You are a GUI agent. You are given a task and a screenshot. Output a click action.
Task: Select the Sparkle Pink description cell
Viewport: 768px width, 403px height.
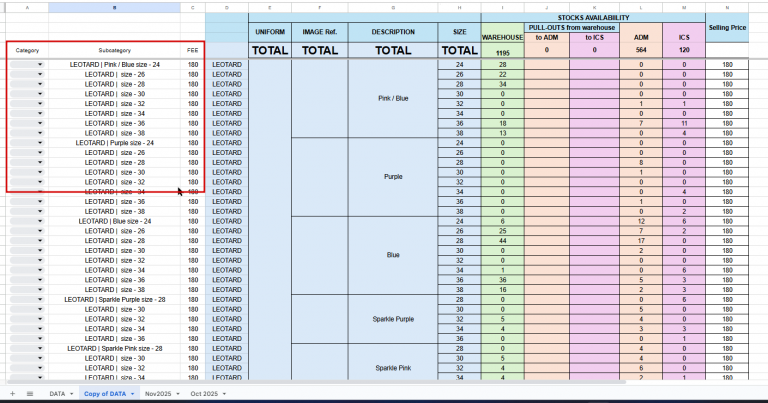point(393,362)
